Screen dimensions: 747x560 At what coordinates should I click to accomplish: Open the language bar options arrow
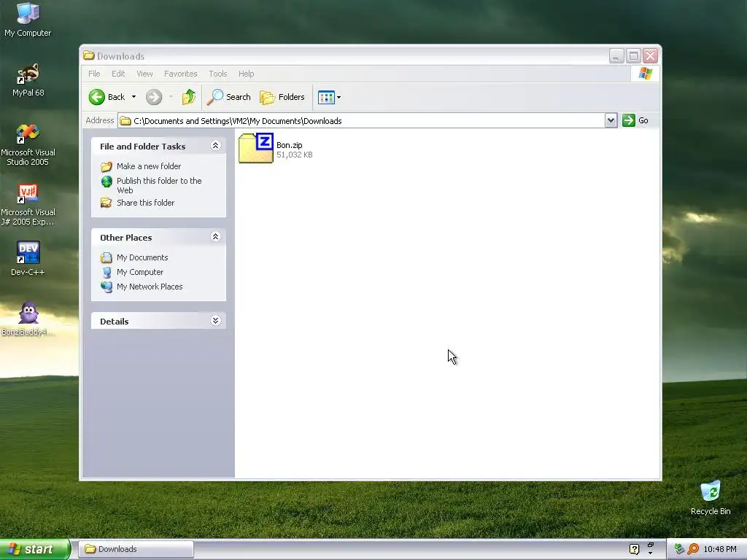click(650, 553)
